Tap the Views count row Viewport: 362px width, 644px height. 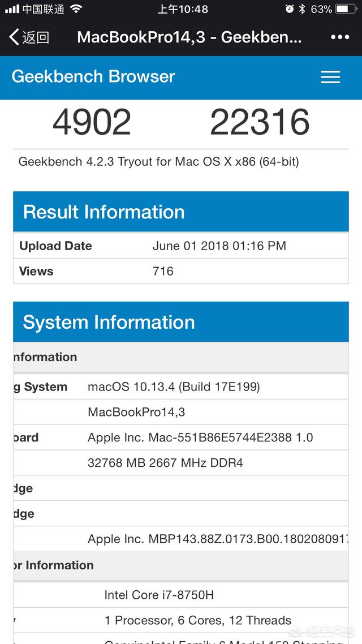point(181,271)
